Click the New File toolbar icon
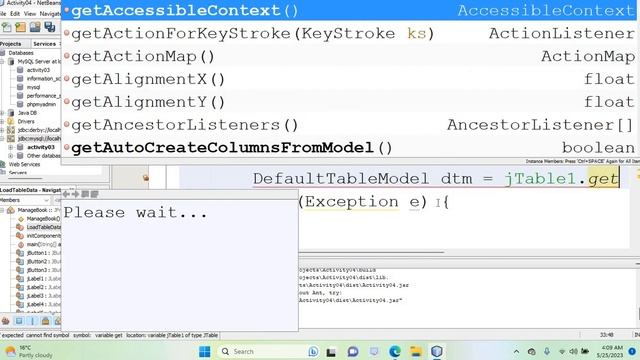Image resolution: width=640 pixels, height=360 pixels. pyautogui.click(x=7, y=27)
